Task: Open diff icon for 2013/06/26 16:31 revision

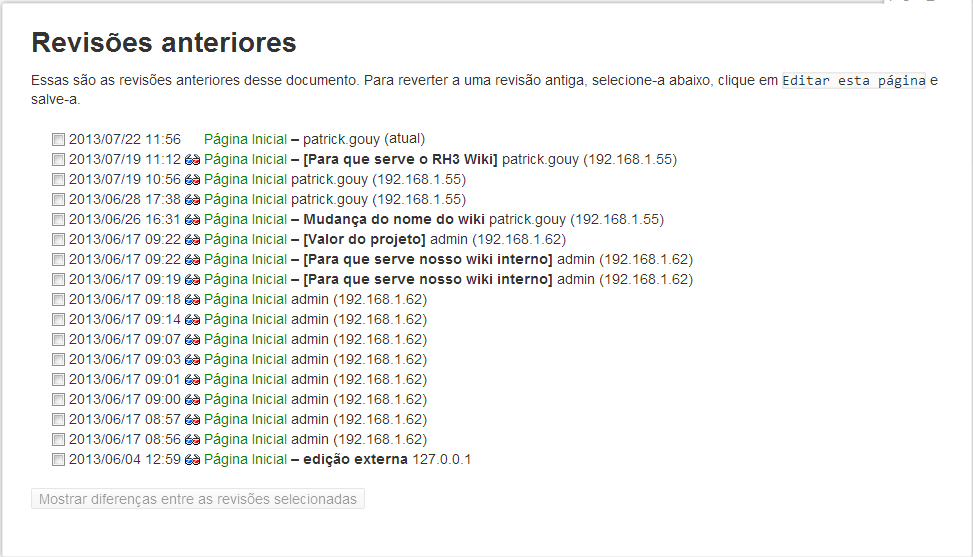Action: click(193, 220)
